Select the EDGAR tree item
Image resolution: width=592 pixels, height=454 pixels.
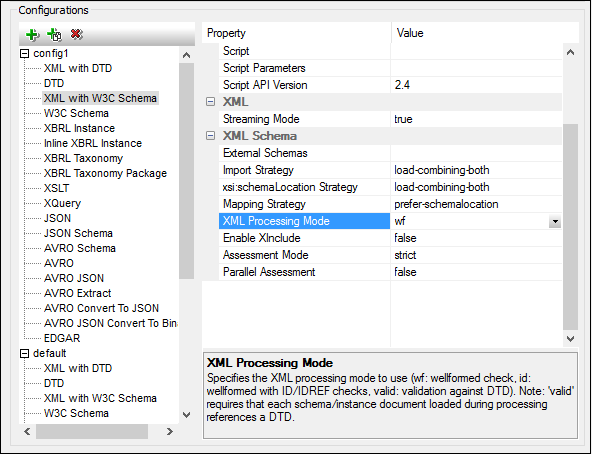(x=62, y=338)
